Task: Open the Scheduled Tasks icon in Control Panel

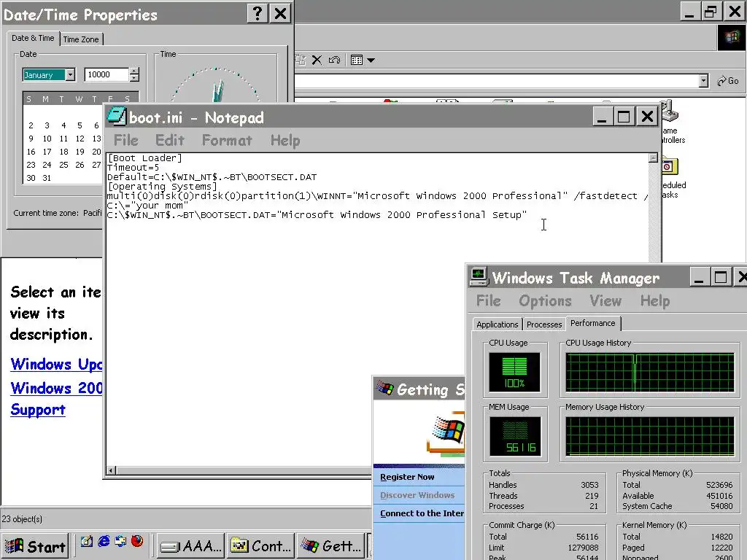Action: [x=670, y=167]
